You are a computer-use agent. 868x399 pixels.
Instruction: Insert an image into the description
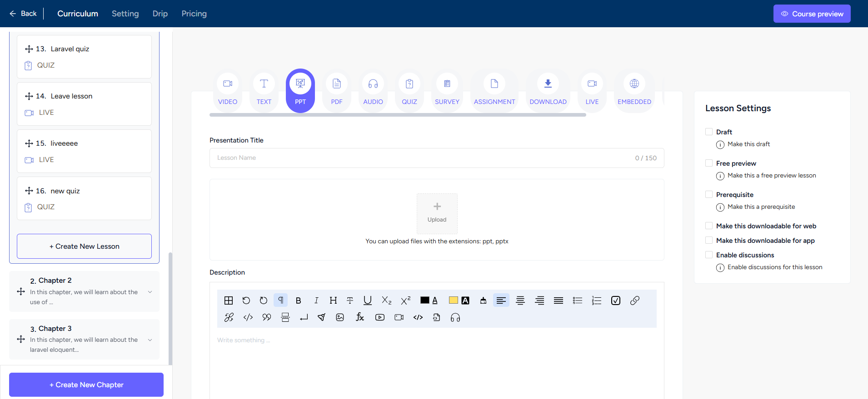click(x=340, y=317)
